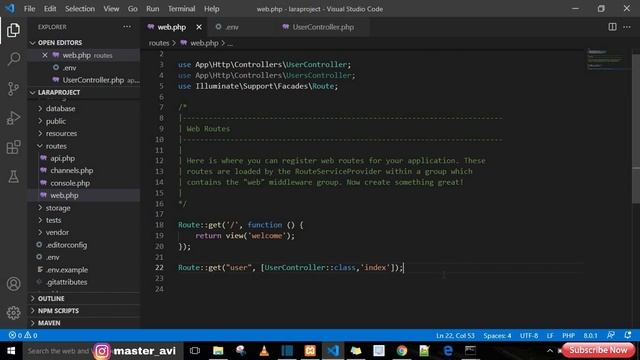
Task: Open the command prompt taskbar icon
Action: coord(470,351)
